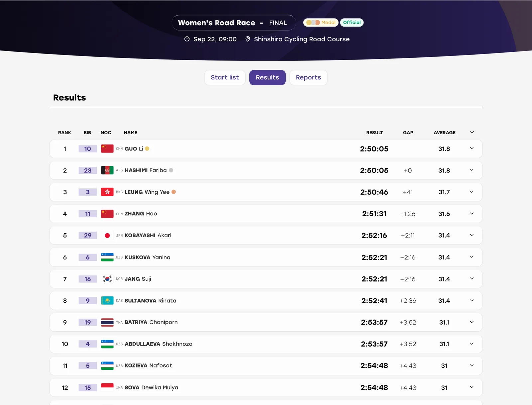Expand details for JANG Suji's row
Screen dimensions: 532x405
tap(471, 278)
